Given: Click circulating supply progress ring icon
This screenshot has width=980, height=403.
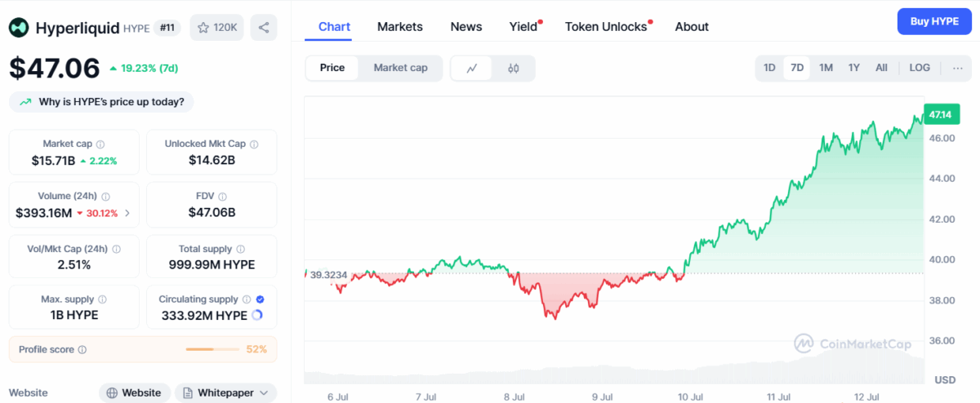Looking at the screenshot, I should (257, 315).
